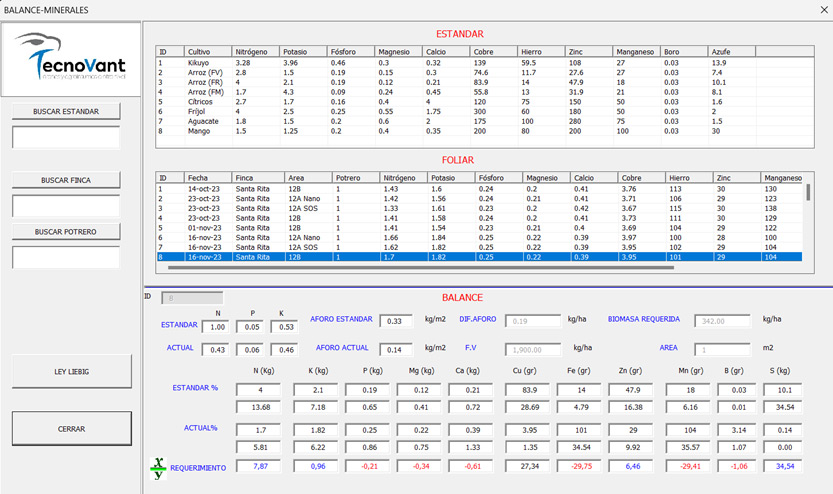
Task: Click the BUSCAR POTRERO button
Action: 66,232
